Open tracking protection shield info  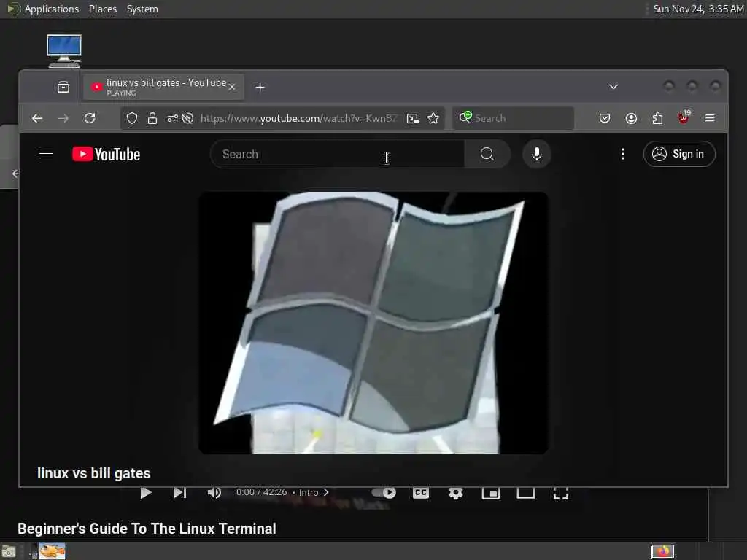pos(132,118)
